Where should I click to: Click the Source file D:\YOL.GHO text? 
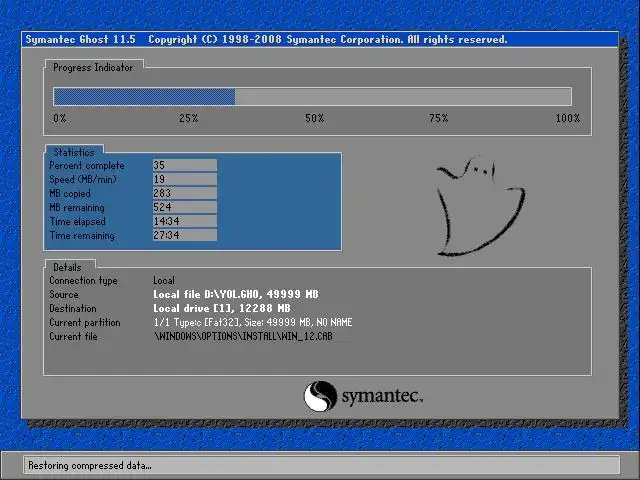click(236, 294)
